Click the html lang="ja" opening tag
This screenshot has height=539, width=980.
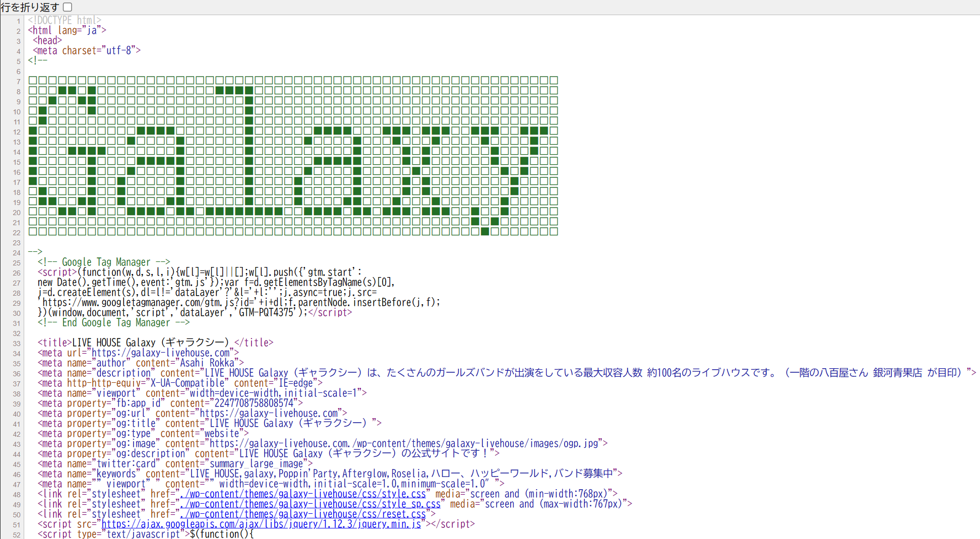click(x=67, y=31)
